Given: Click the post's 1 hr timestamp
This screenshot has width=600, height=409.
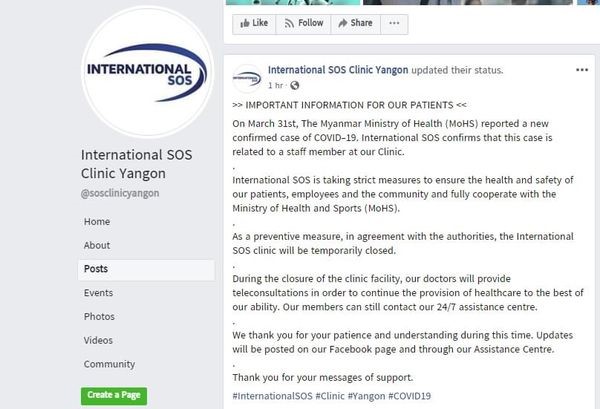Looking at the screenshot, I should [276, 86].
